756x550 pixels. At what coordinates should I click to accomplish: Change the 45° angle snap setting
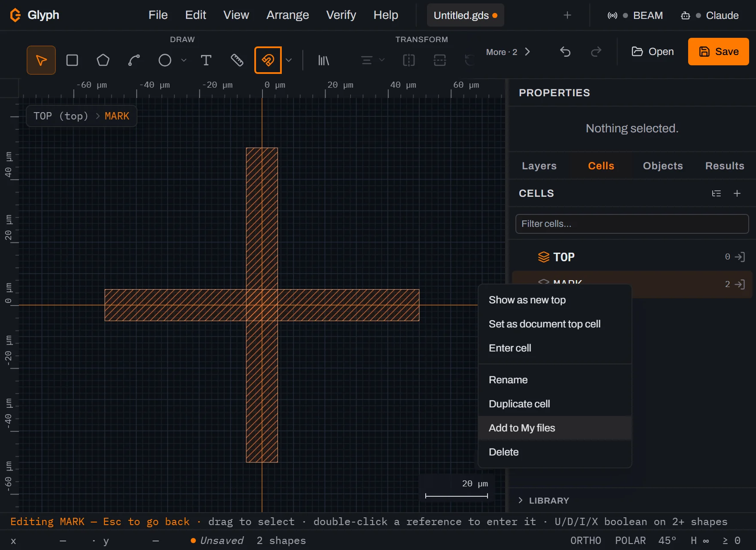tap(668, 541)
